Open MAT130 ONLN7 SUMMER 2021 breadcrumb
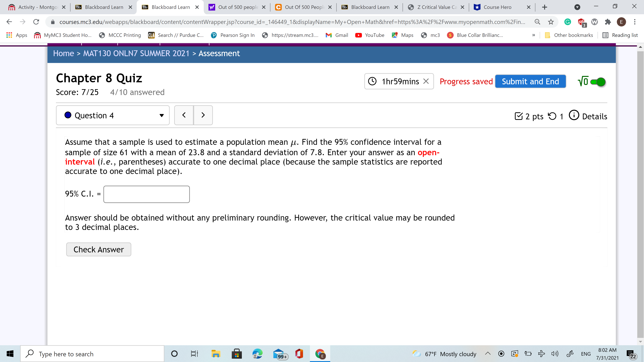 pos(136,53)
